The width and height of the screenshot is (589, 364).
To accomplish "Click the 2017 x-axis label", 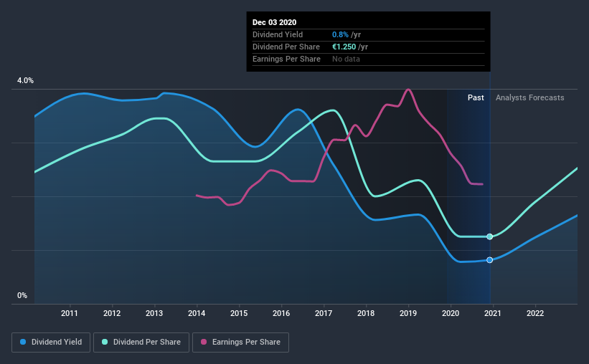I will pyautogui.click(x=324, y=313).
